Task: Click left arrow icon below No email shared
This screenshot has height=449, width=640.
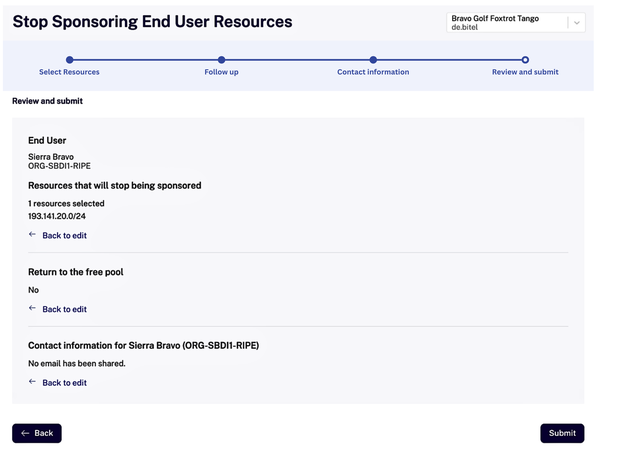Action: [32, 382]
